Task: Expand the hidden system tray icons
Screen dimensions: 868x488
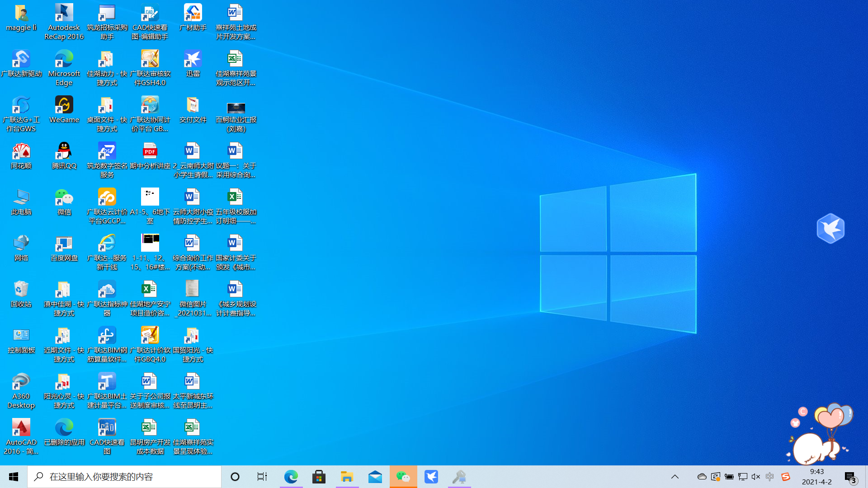Action: point(675,477)
